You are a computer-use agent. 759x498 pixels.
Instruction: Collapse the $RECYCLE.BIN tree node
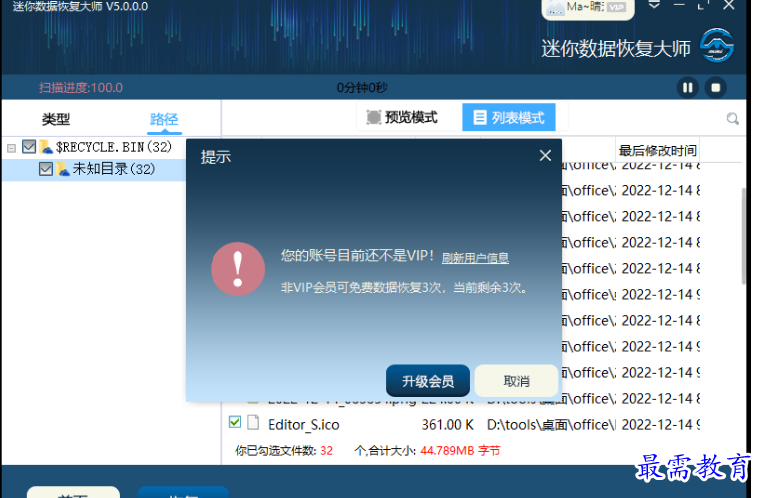coord(12,148)
